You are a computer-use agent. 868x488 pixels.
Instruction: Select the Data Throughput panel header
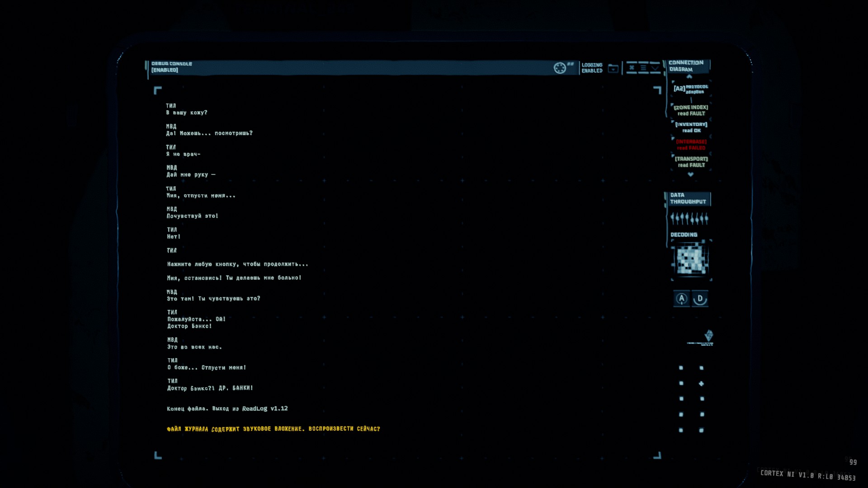click(x=688, y=198)
